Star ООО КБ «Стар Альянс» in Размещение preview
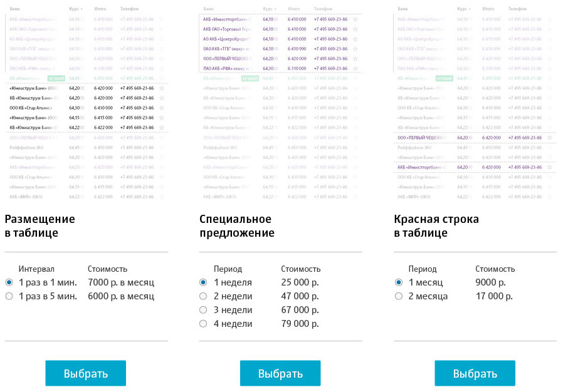This screenshot has height=392, width=563. (x=162, y=108)
